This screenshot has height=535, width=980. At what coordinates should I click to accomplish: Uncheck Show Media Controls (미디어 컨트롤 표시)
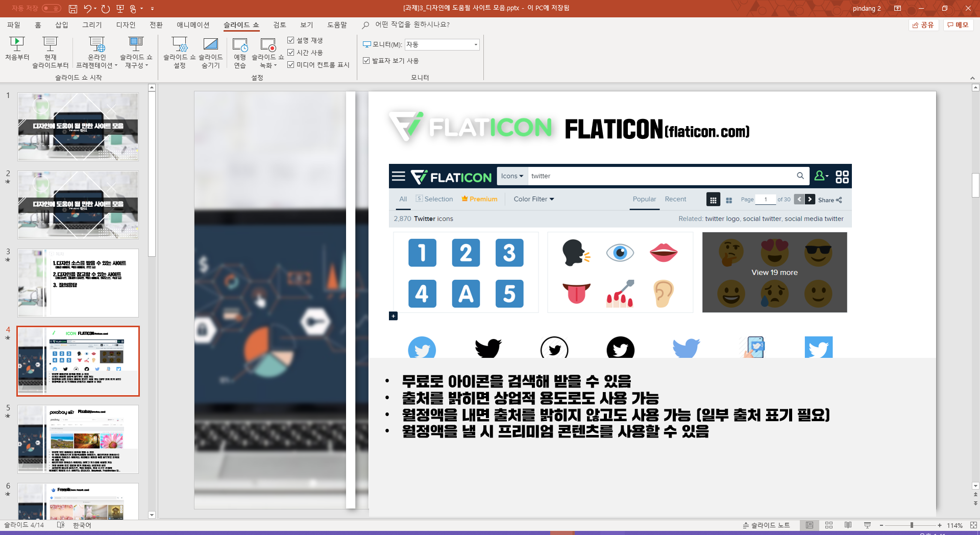tap(291, 64)
